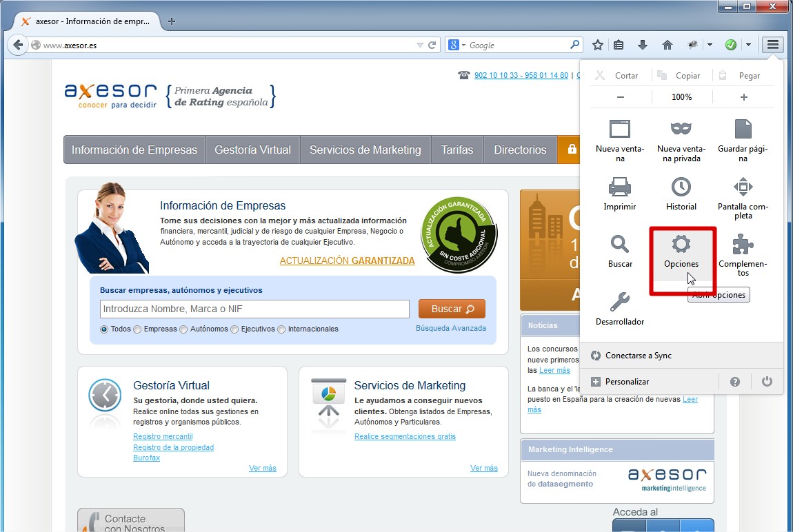The width and height of the screenshot is (793, 532).
Task: Reload the page with the refresh icon
Action: pyautogui.click(x=432, y=45)
